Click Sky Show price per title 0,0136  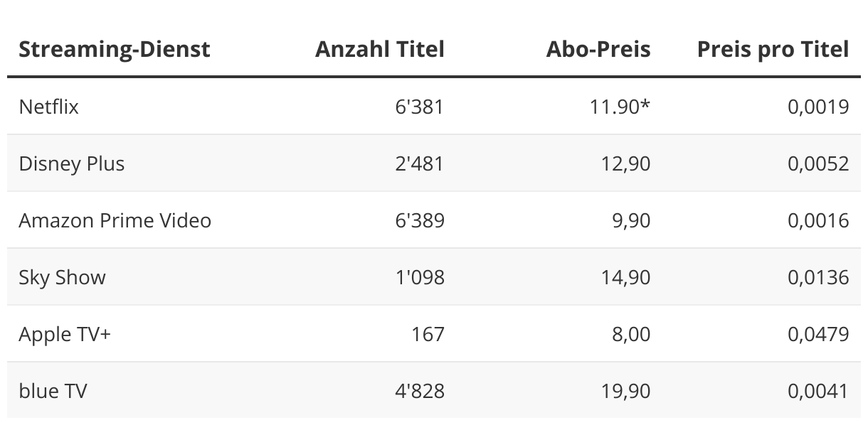tap(818, 277)
